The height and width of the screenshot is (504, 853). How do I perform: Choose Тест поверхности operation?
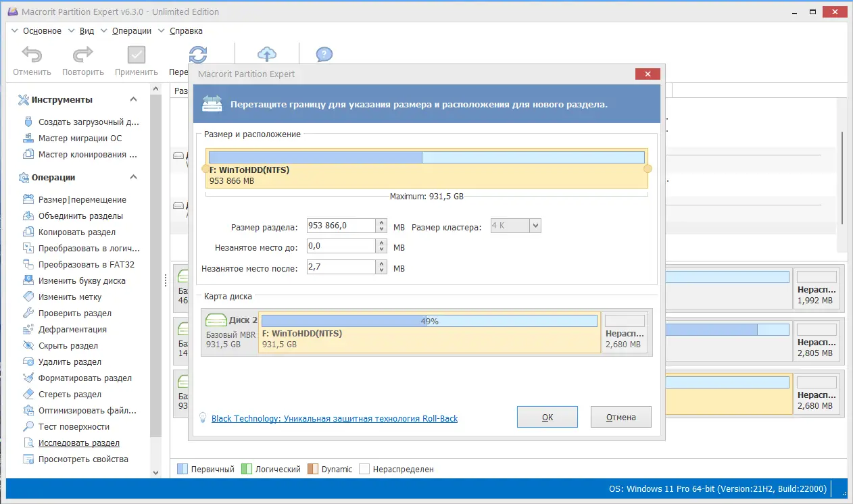coord(66,427)
